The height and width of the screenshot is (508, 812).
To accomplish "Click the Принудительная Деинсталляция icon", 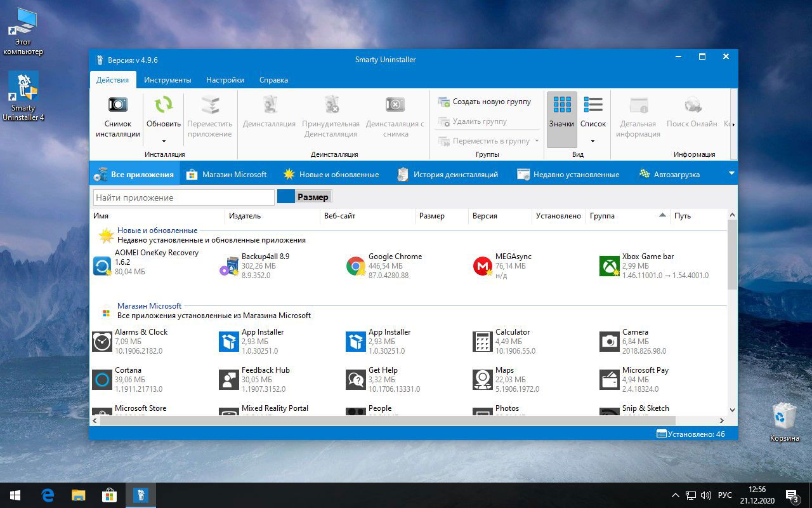I will click(331, 105).
